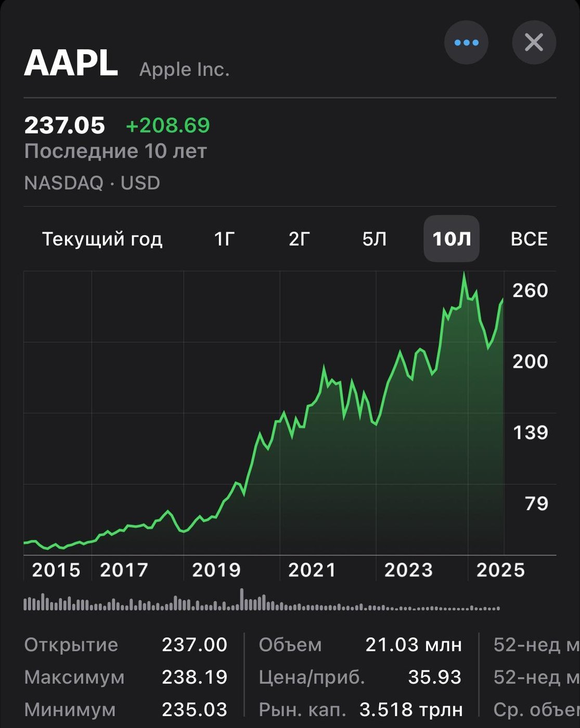The height and width of the screenshot is (728, 580).
Task: Select the 10Л chart period
Action: [452, 239]
